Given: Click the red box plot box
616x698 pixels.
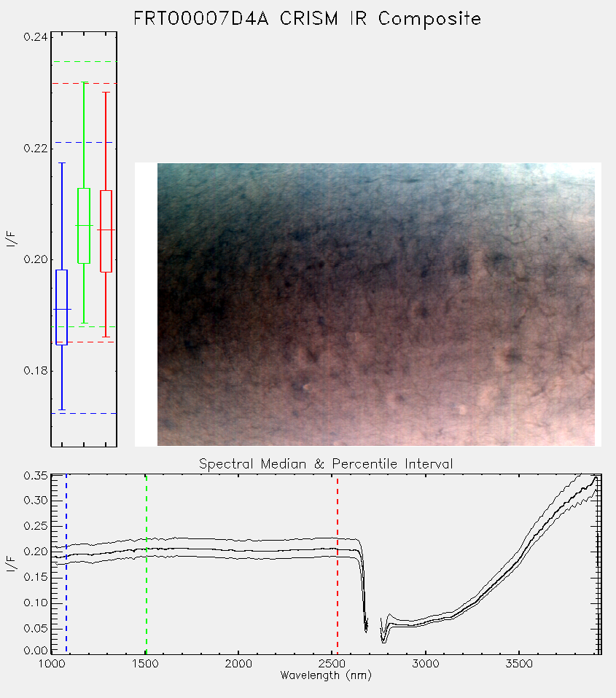Looking at the screenshot, I should pyautogui.click(x=106, y=231).
